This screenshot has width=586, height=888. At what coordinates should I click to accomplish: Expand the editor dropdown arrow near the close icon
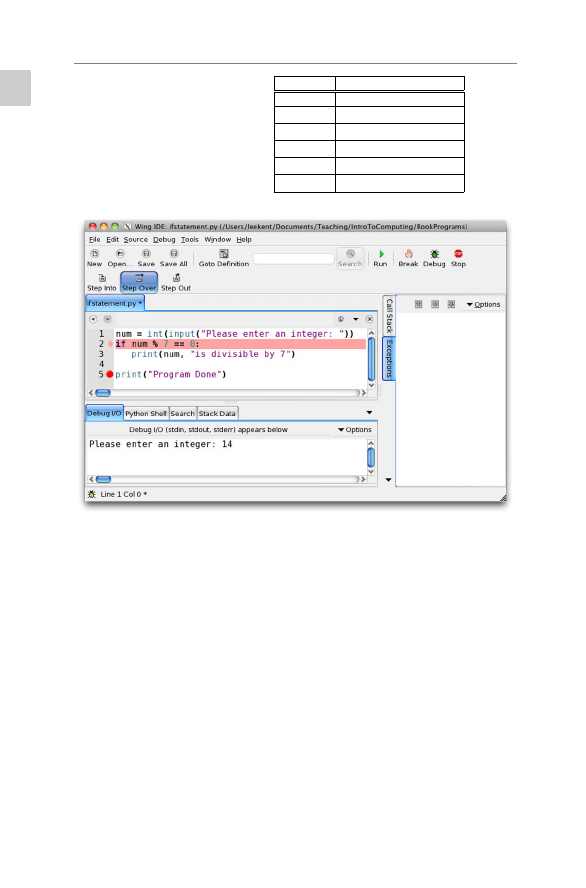[x=356, y=319]
